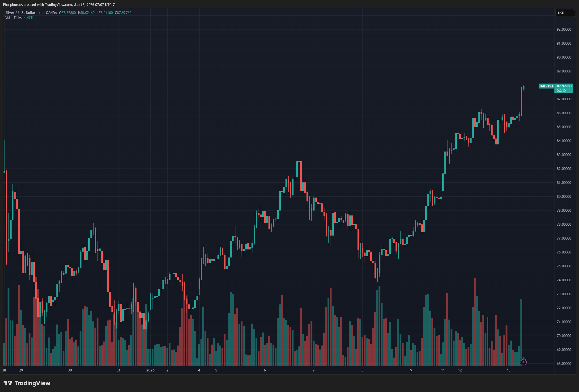The height and width of the screenshot is (392, 579).
Task: Click the 68.00000 label on price scale
Action: click(564, 364)
